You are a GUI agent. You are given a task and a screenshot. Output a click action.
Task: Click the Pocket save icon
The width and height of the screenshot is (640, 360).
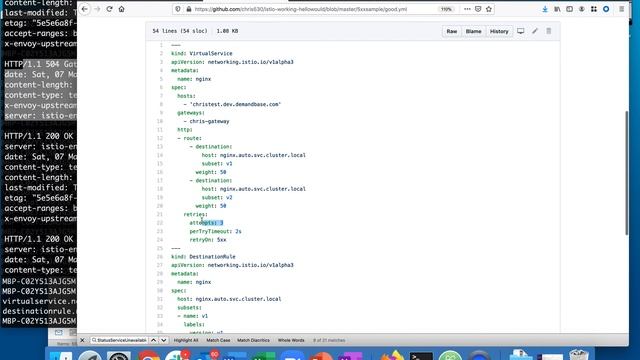point(478,9)
